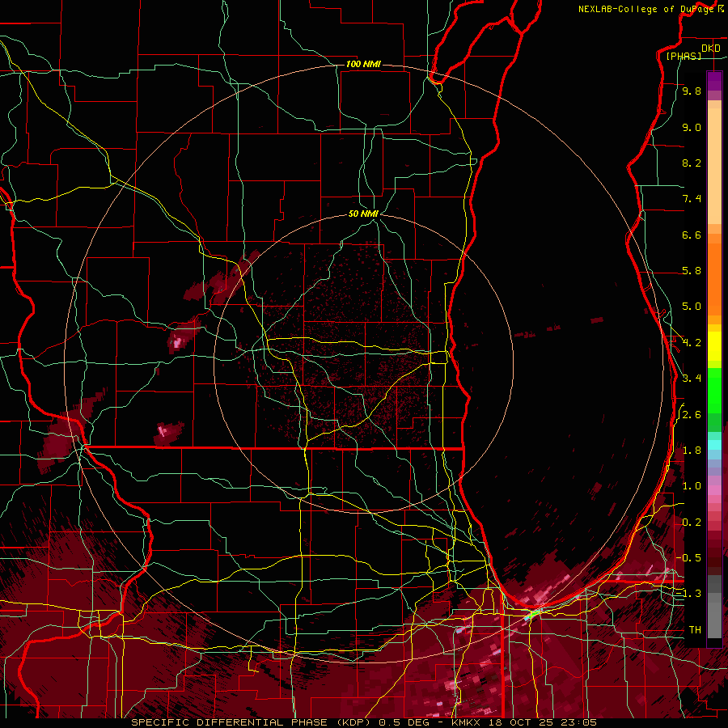Click the 50 NMI range ring label

click(x=363, y=214)
